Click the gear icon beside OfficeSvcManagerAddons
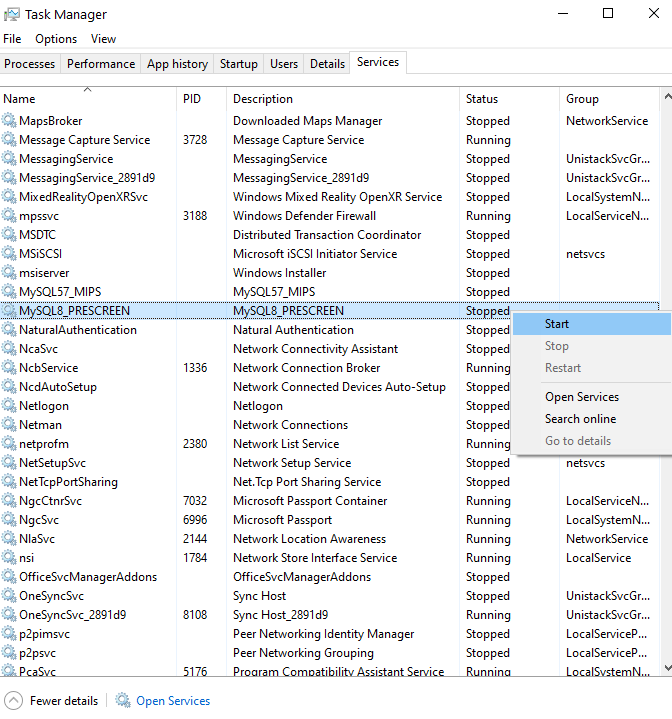This screenshot has width=672, height=719. pos(9,576)
